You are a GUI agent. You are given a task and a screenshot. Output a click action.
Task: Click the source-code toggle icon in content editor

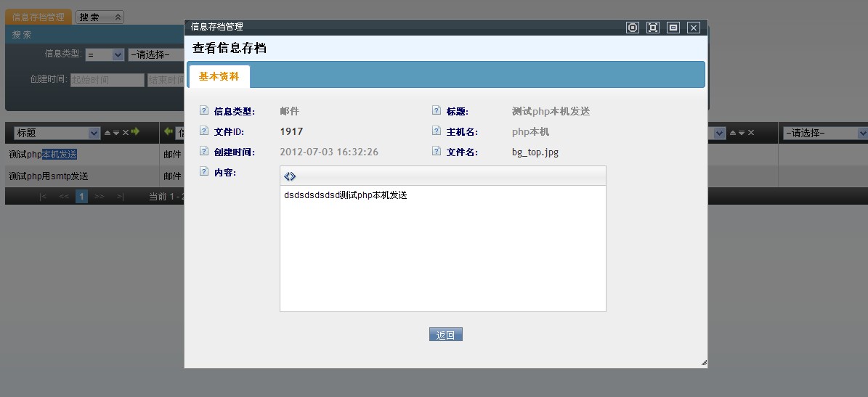(290, 176)
